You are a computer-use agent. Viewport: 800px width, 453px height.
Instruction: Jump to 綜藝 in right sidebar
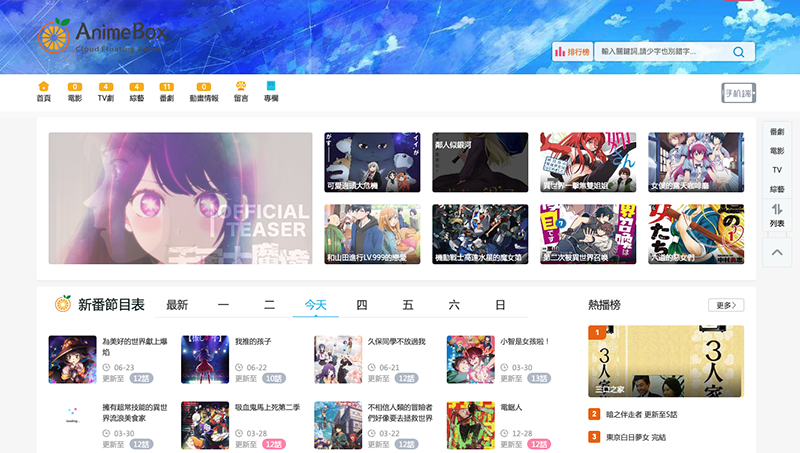pyautogui.click(x=777, y=189)
